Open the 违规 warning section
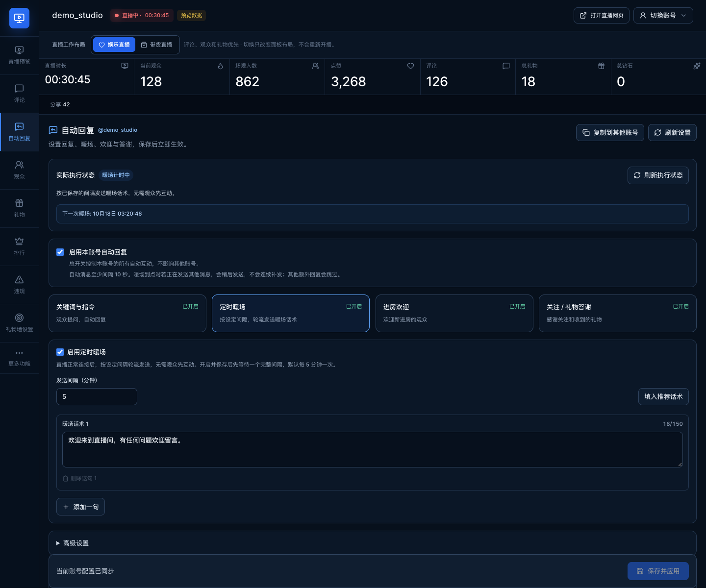The image size is (706, 588). point(19,285)
